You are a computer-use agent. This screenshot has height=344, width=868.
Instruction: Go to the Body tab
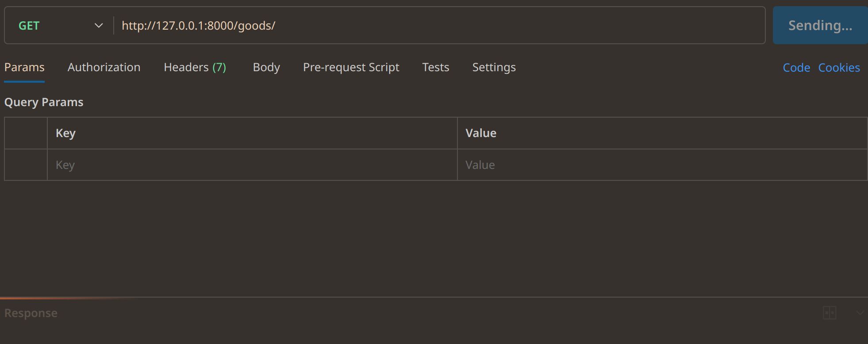(x=266, y=67)
